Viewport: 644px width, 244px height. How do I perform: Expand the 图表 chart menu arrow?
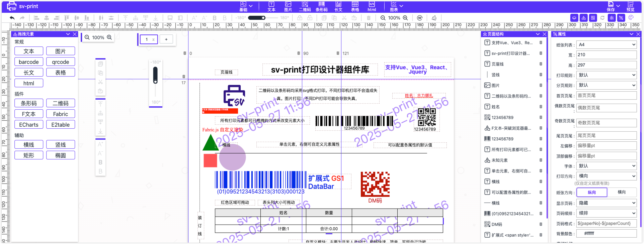[401, 6]
